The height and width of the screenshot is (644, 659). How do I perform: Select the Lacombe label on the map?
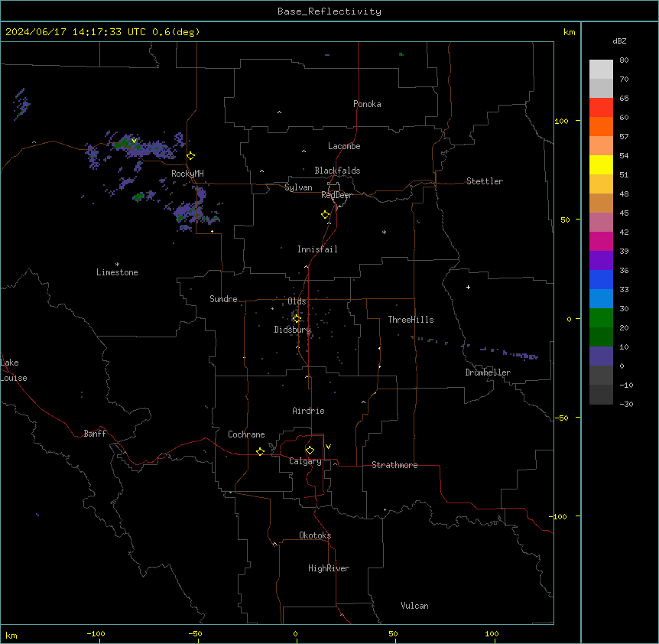tap(344, 146)
